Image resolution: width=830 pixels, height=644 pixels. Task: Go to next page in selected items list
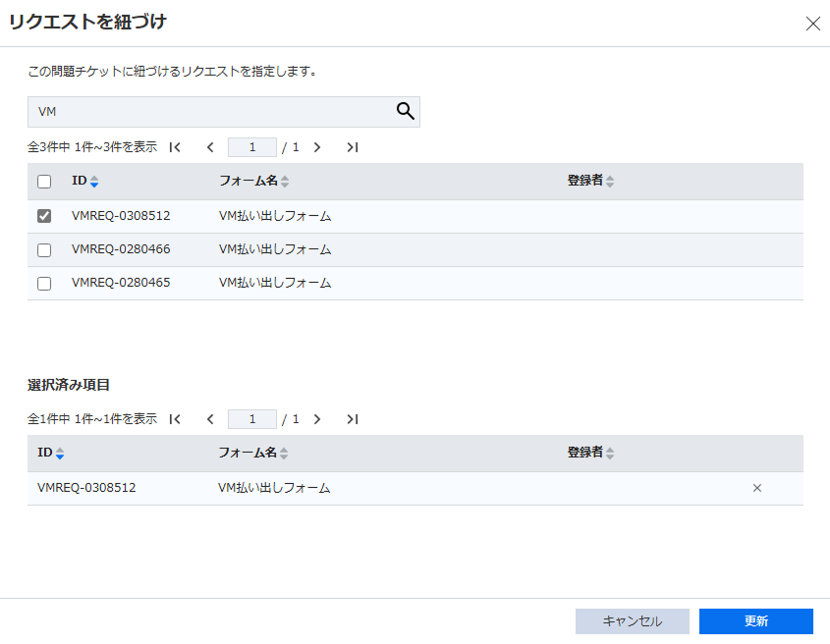317,419
